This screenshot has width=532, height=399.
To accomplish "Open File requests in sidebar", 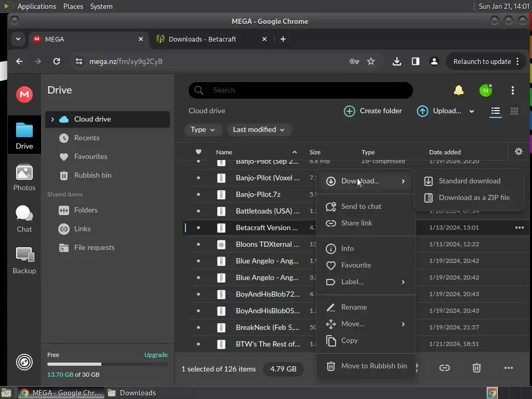I will [107, 248].
